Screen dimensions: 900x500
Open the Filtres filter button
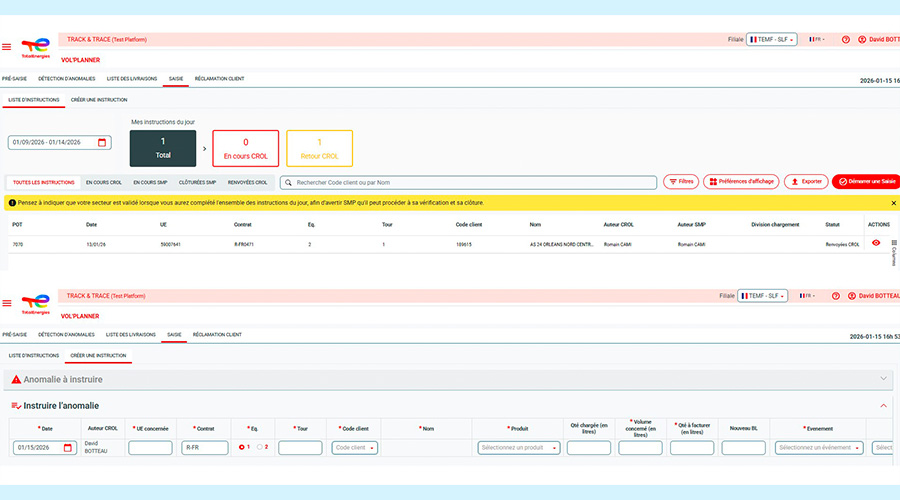tap(681, 182)
